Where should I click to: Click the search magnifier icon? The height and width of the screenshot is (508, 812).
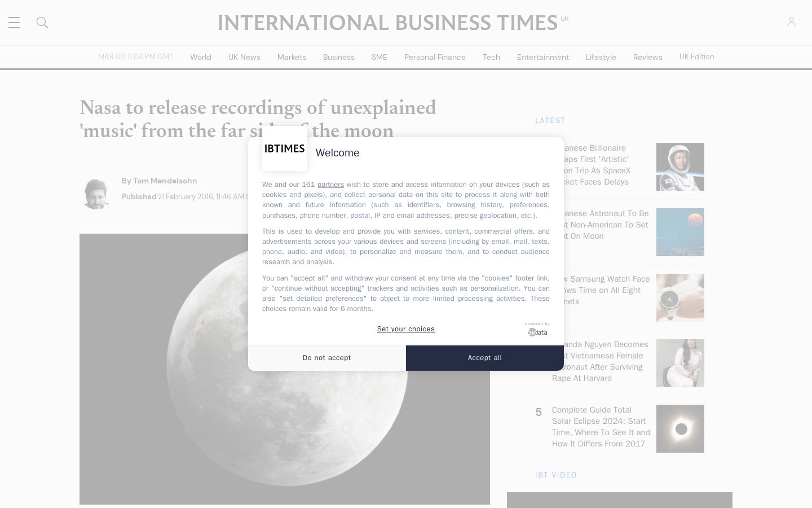point(42,23)
